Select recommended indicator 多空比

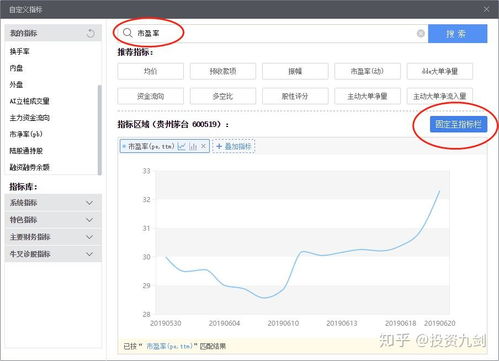click(223, 96)
